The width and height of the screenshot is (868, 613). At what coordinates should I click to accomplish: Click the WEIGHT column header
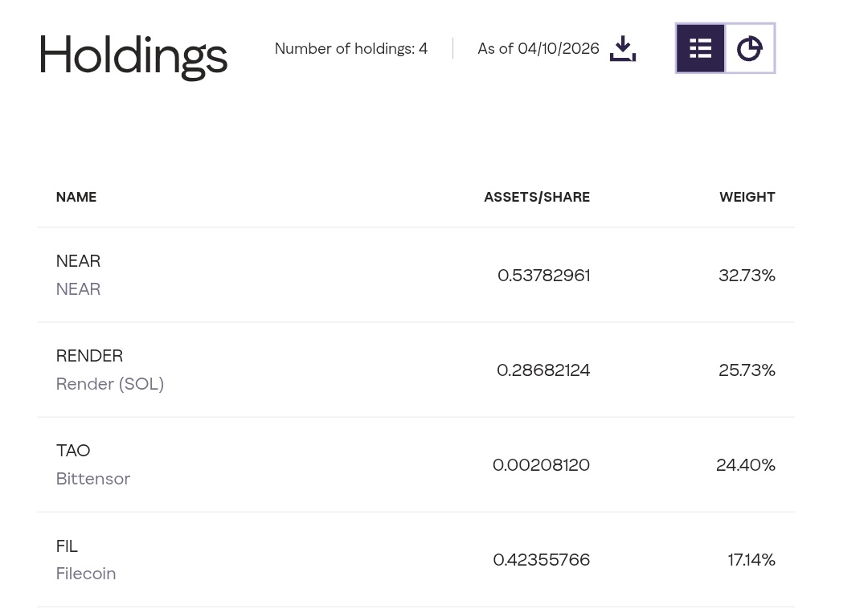747,197
